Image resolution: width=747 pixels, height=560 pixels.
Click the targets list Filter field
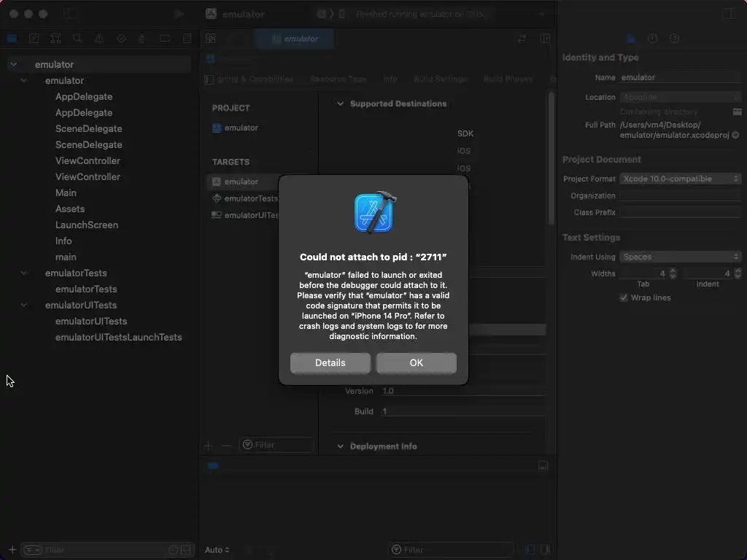(276, 445)
